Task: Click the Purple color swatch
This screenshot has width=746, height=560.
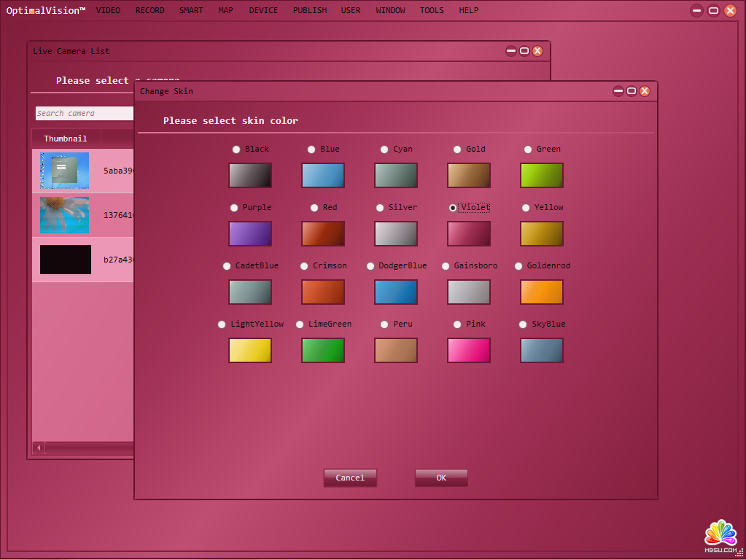Action: coord(249,234)
